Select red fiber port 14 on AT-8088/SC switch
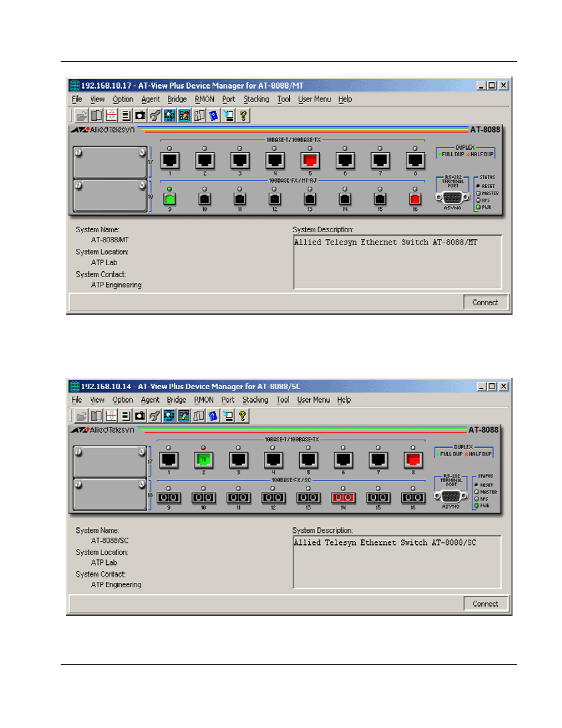 (343, 498)
